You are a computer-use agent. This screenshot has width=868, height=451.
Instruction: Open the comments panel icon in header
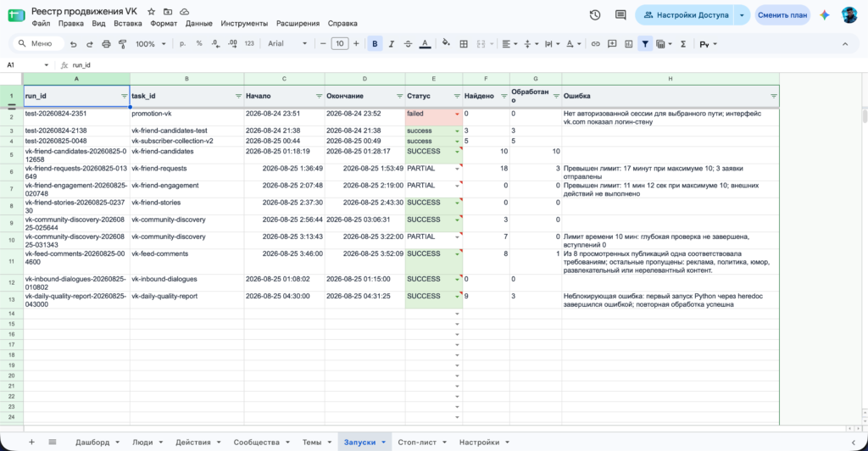(620, 15)
